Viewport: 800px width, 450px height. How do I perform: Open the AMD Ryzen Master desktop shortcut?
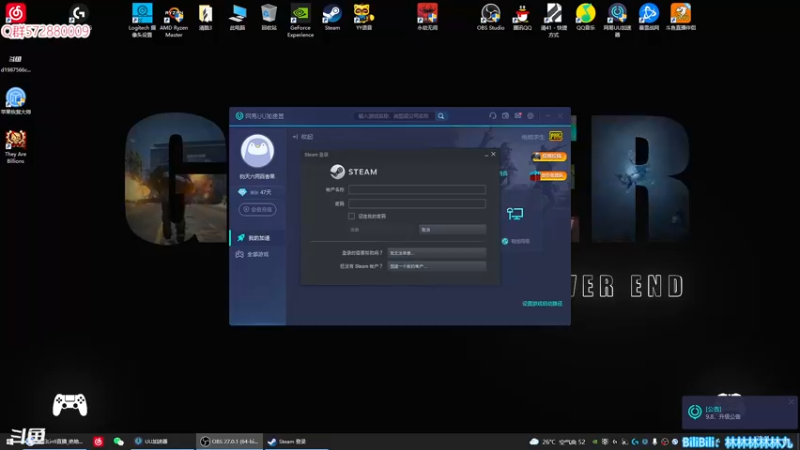pyautogui.click(x=173, y=21)
